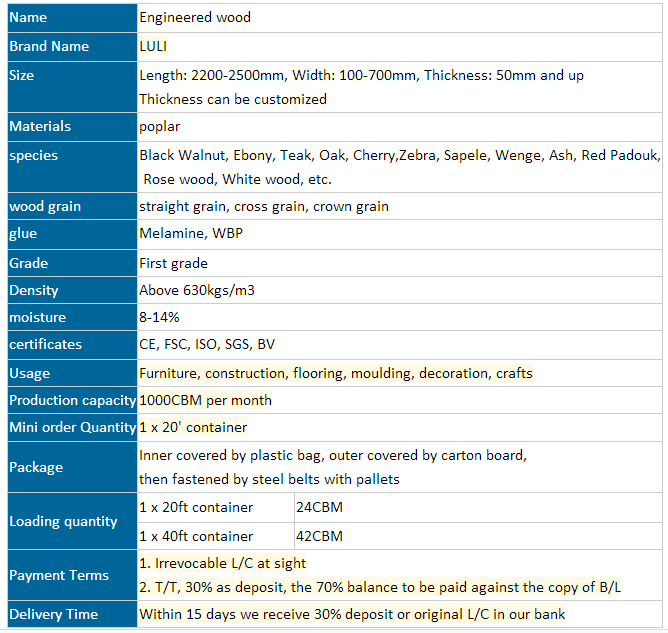Image resolution: width=668 pixels, height=633 pixels.
Task: Click the 'Rose wood, White wood, etc.' line
Action: [x=237, y=180]
